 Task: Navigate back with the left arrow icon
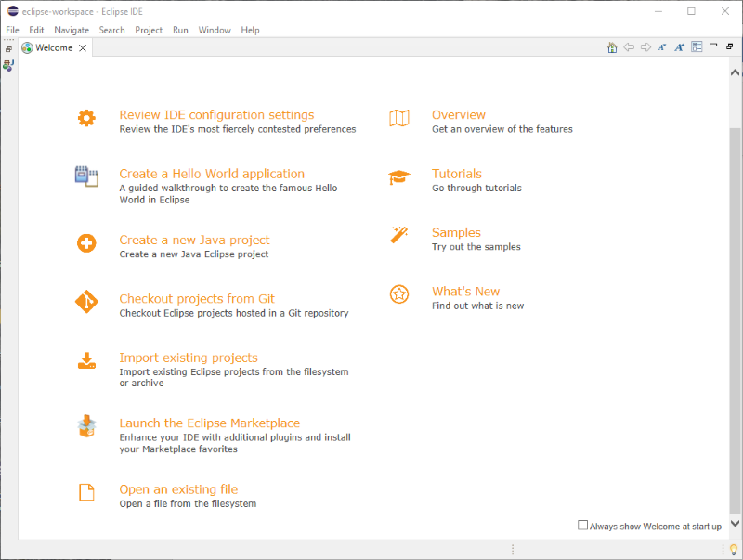(629, 47)
